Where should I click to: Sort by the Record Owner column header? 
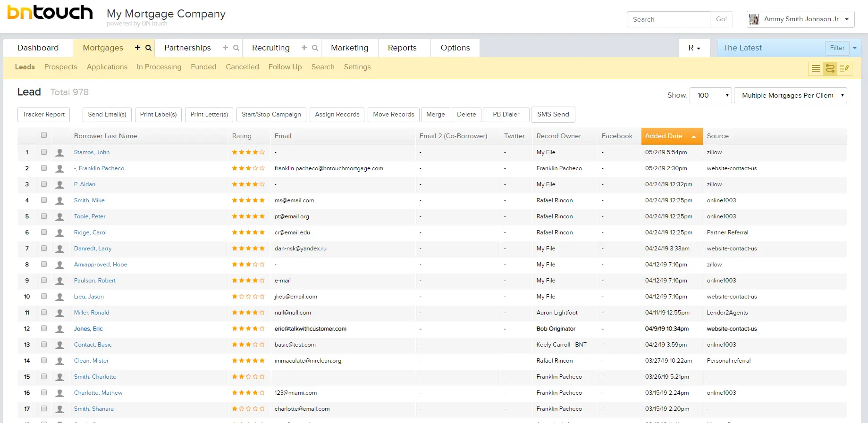click(x=559, y=136)
